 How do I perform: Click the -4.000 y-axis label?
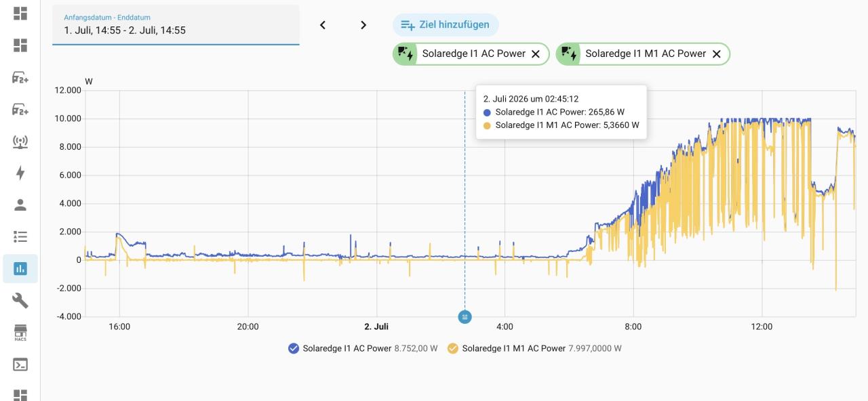coord(68,316)
